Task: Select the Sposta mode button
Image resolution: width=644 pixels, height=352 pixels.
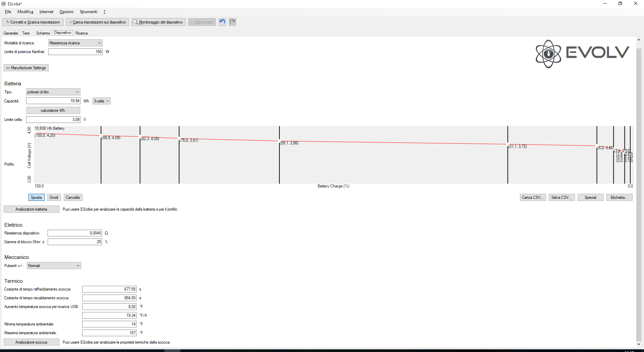Action: click(x=36, y=197)
